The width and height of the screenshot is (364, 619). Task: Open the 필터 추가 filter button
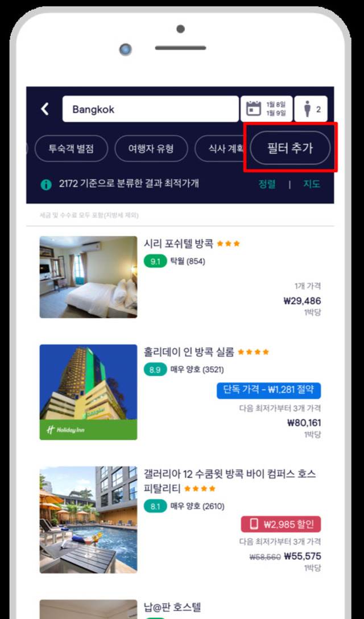[290, 148]
